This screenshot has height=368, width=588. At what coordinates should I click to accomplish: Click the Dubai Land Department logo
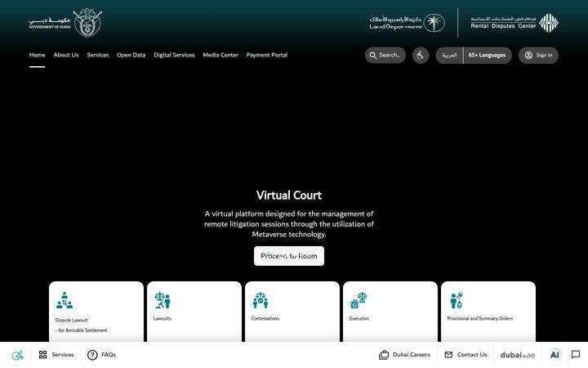407,23
